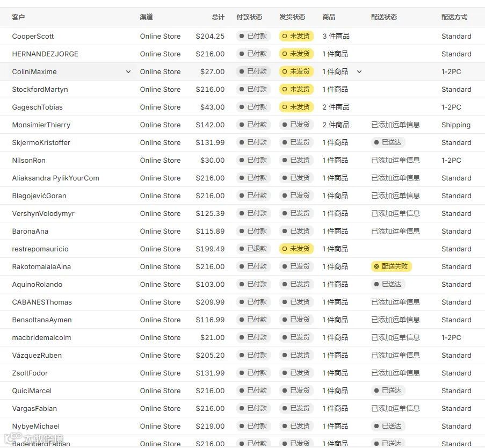Open Aliaksandra PylikYourCom order
Screen dimensions: 485x448
(243, 178)
